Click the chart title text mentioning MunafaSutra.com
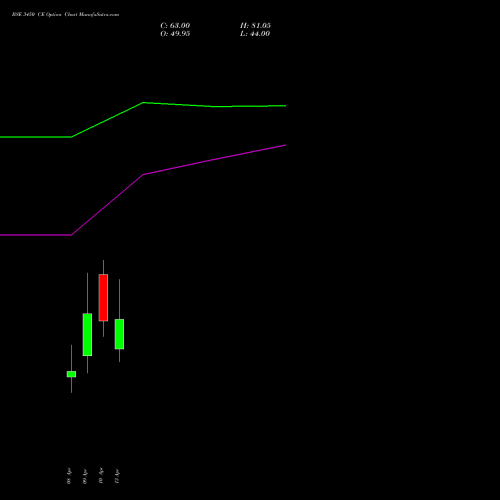Image resolution: width=500 pixels, height=500 pixels. [65, 14]
